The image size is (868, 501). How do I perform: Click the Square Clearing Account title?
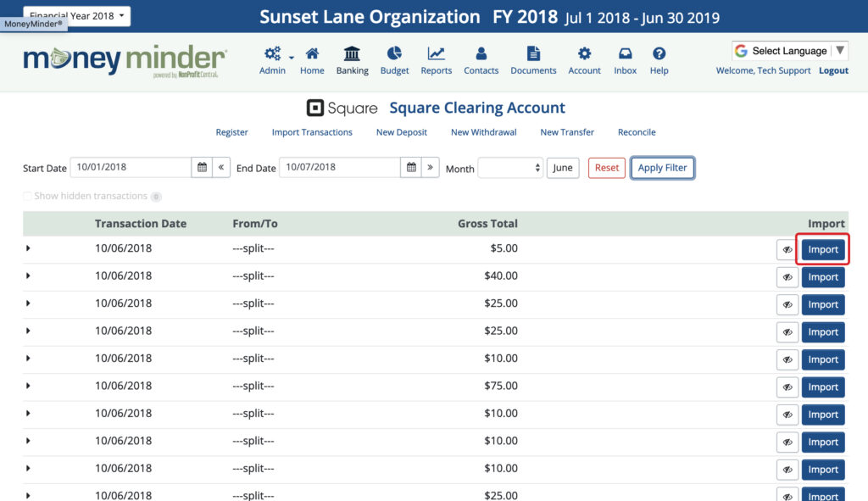pyautogui.click(x=477, y=108)
